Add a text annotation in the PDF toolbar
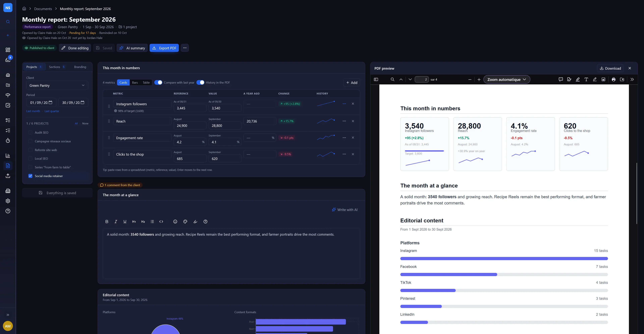Viewport: 644px width, 334px height. click(x=586, y=80)
